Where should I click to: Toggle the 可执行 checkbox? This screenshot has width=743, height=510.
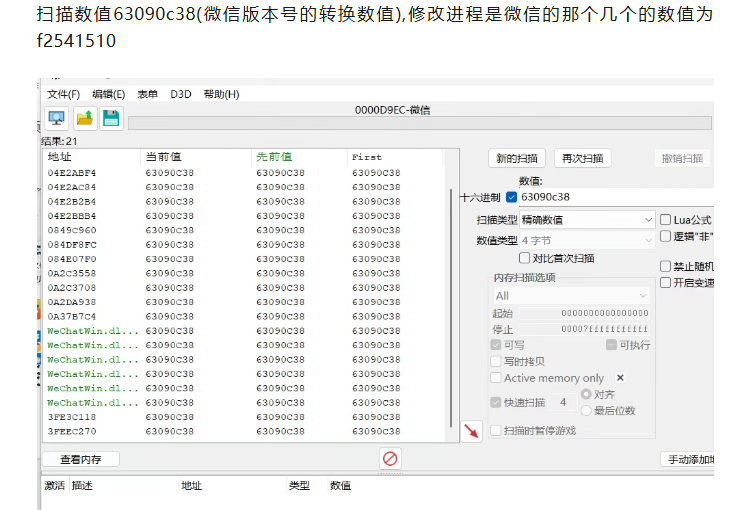(x=611, y=345)
